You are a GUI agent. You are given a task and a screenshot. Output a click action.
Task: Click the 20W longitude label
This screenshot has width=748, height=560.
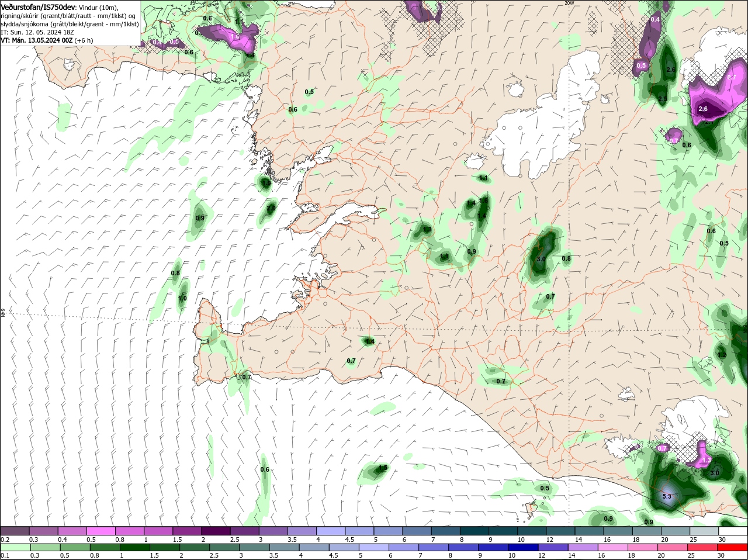click(x=569, y=3)
